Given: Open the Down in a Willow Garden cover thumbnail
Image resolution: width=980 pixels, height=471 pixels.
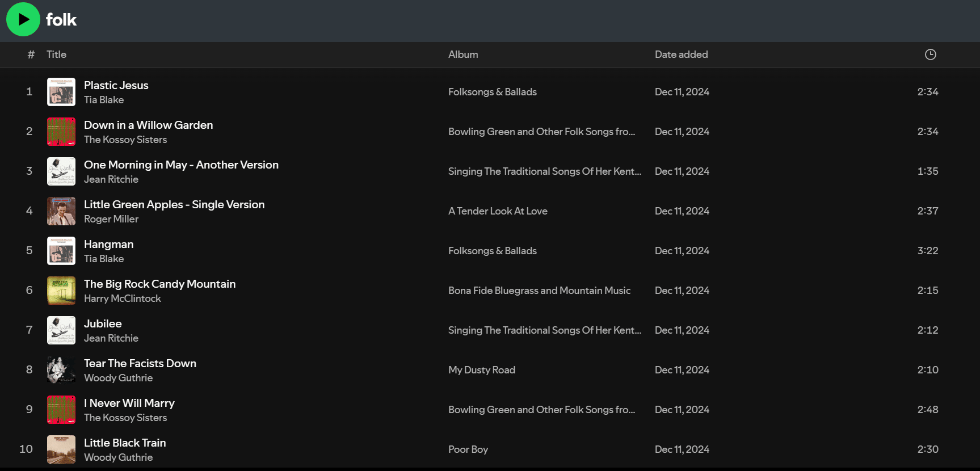Looking at the screenshot, I should 61,132.
